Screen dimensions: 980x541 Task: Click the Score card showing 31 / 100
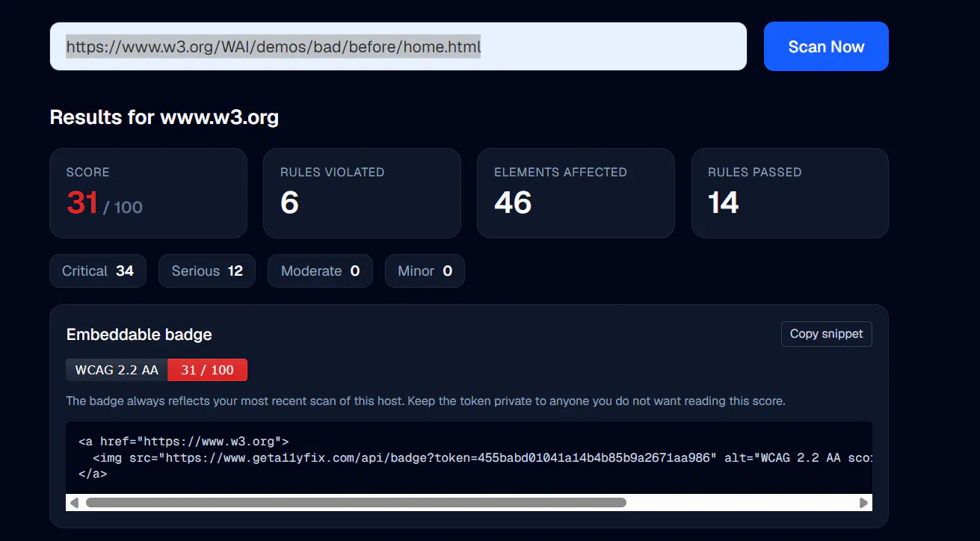(x=148, y=193)
